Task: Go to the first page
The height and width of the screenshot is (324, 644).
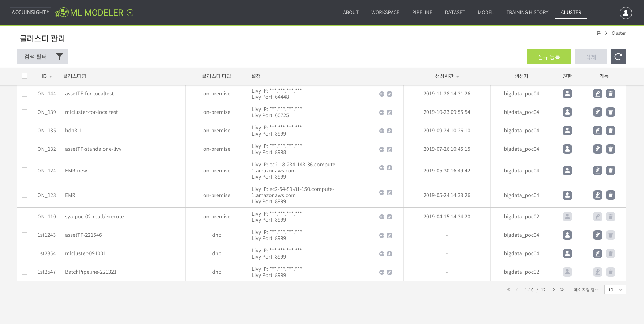Action: (x=508, y=290)
